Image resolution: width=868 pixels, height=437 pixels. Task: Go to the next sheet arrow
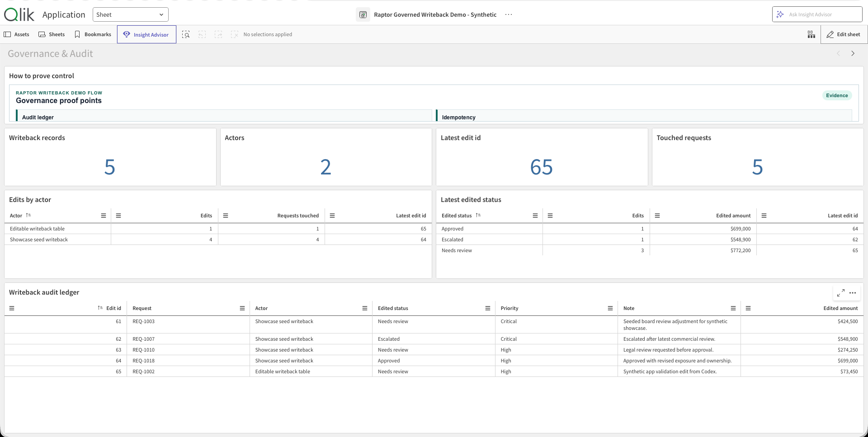pos(853,53)
